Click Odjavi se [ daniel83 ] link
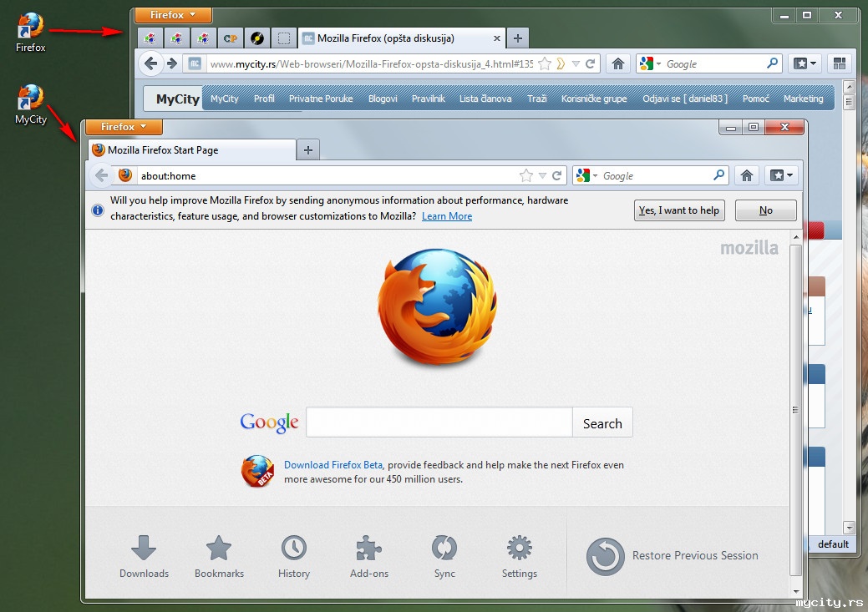 [x=685, y=99]
